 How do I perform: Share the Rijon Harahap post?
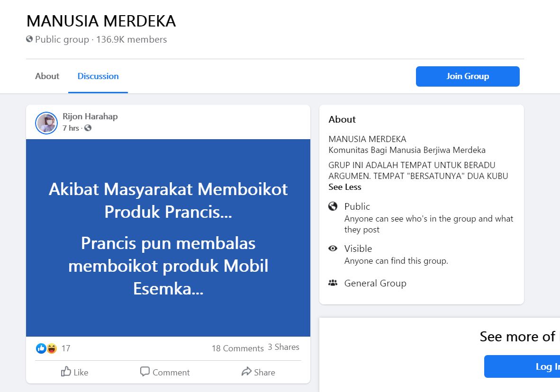258,372
